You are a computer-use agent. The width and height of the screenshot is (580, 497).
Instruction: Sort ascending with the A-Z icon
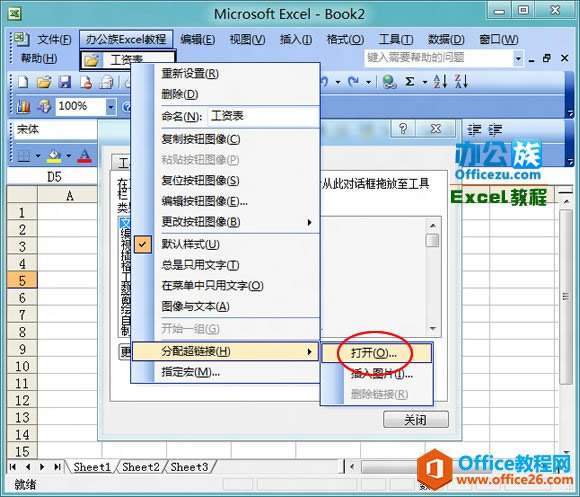click(x=440, y=81)
